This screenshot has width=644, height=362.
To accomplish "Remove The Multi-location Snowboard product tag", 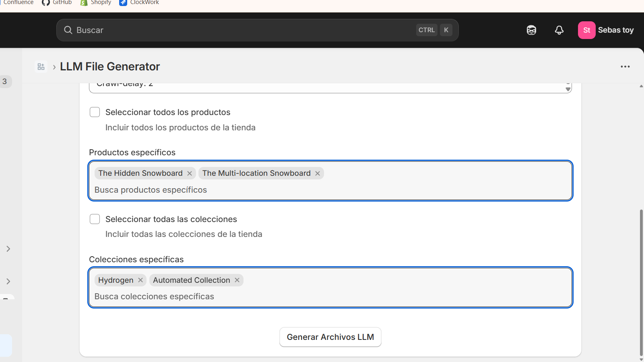I will pos(317,173).
